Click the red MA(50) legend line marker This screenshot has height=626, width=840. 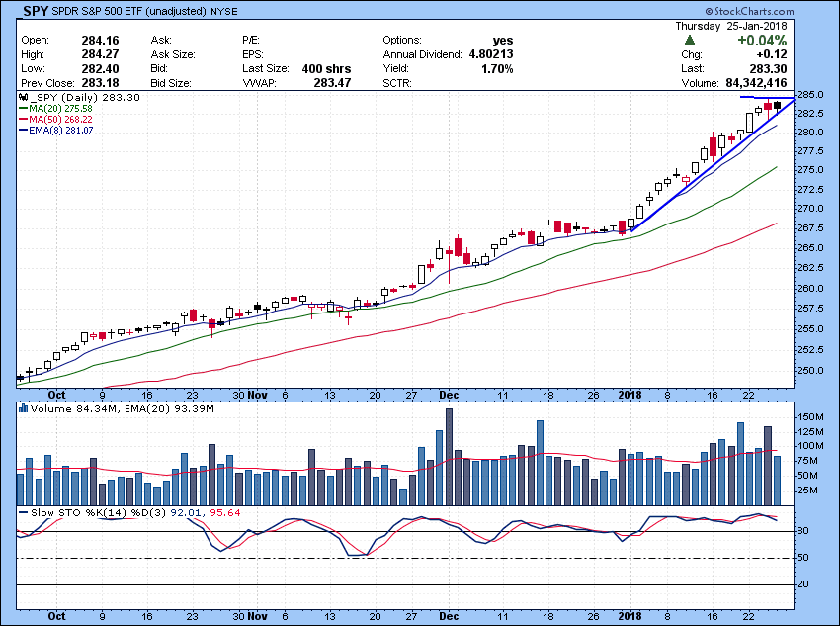23,119
